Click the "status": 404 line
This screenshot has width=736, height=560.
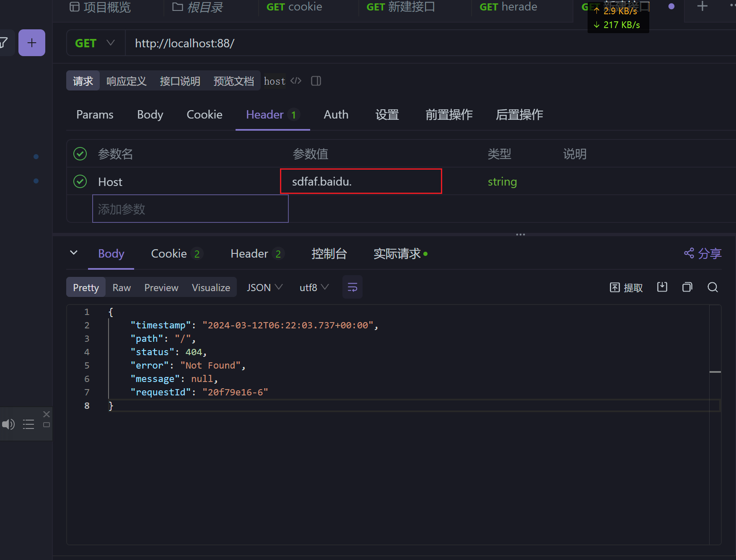168,352
